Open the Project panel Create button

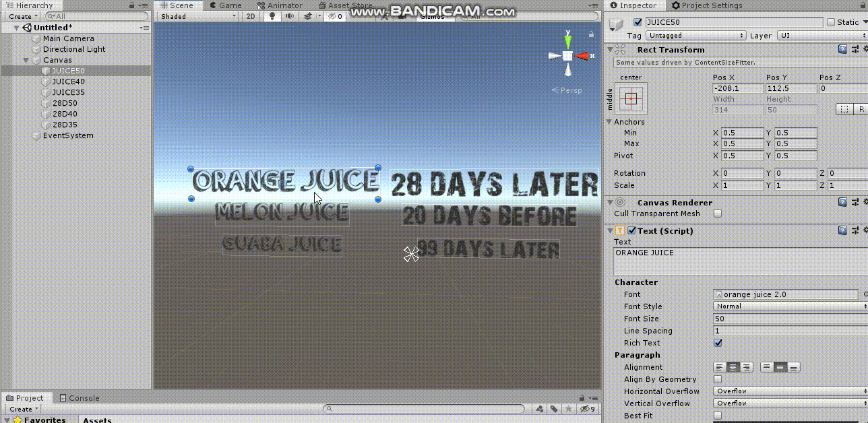coord(24,409)
